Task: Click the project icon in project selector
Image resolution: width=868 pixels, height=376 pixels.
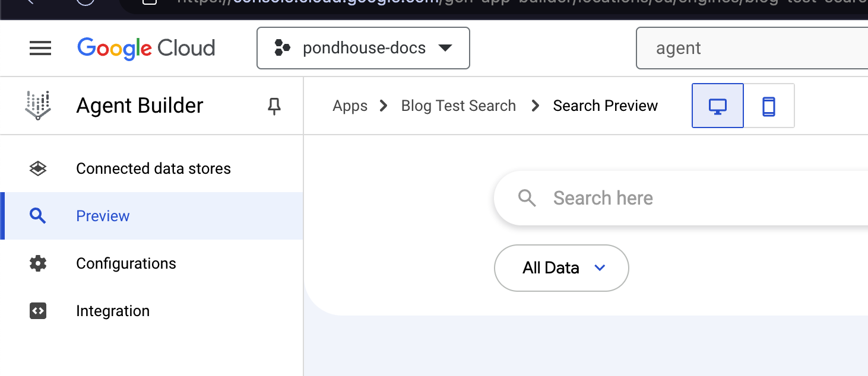Action: (283, 48)
